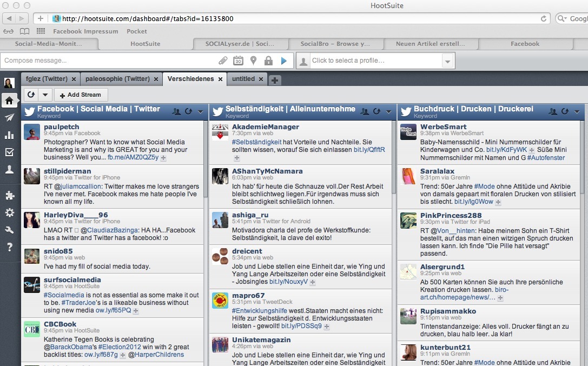Screen dimensions: 588x366
Task: Switch to the paleosophie (Twitter) tab
Action: 117,79
